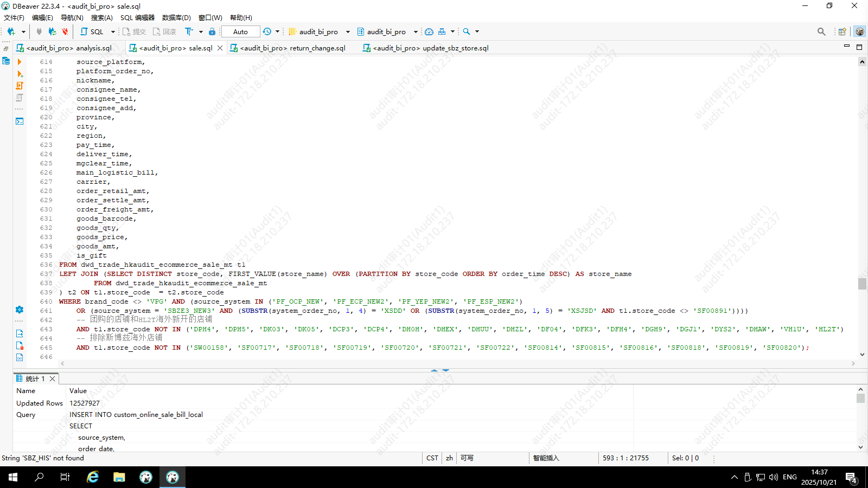Open the database dashboard icon
Image resolution: width=868 pixels, height=488 pixels.
pos(429,32)
